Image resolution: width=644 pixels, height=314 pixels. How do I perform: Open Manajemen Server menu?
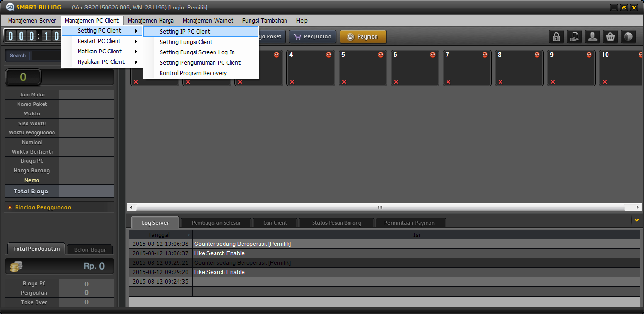[32, 20]
